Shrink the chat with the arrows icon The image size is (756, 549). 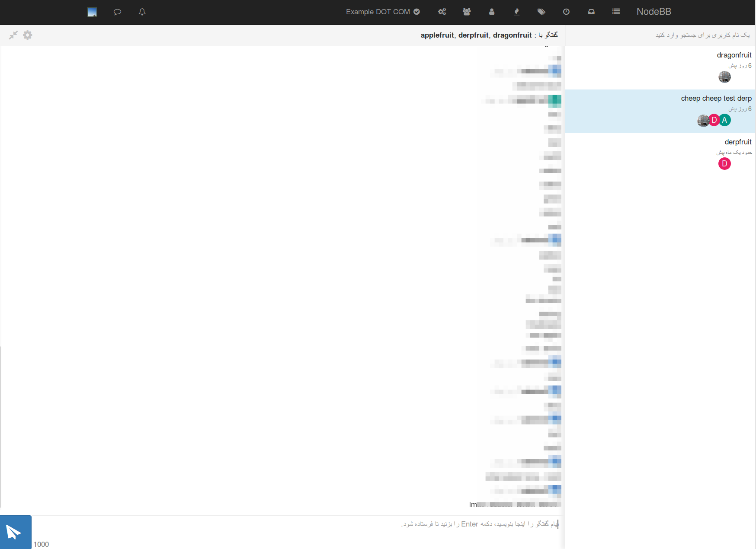click(13, 35)
